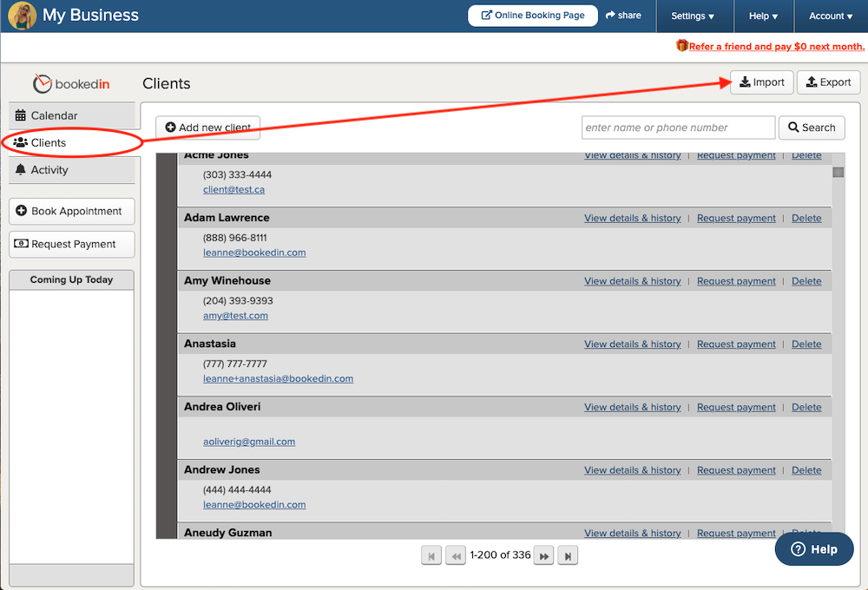This screenshot has width=868, height=590.
Task: Click phone number (777) 777-7777
Action: coord(234,364)
